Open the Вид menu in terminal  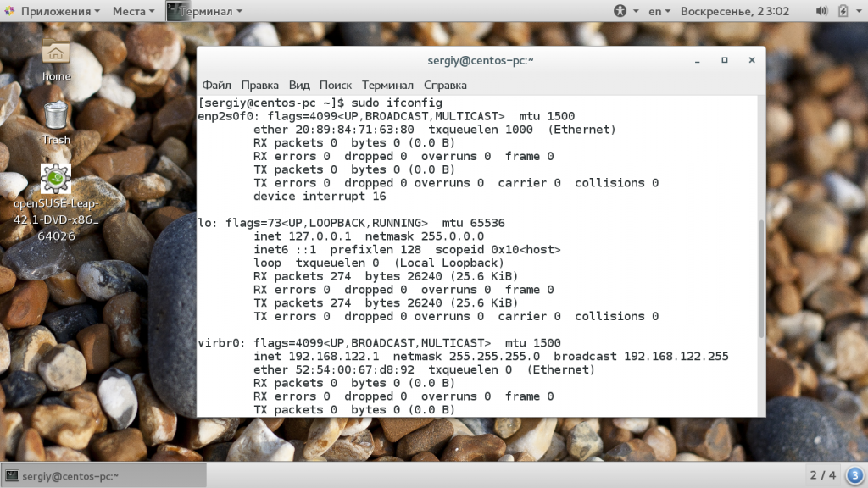299,86
